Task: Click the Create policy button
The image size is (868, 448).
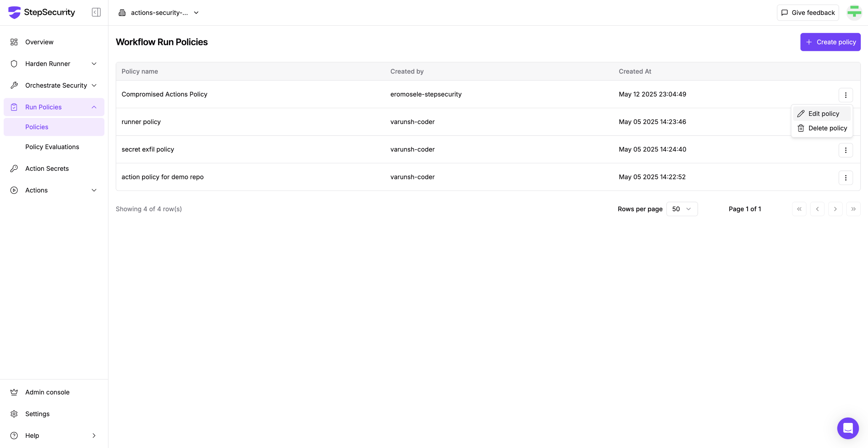Action: 830,42
